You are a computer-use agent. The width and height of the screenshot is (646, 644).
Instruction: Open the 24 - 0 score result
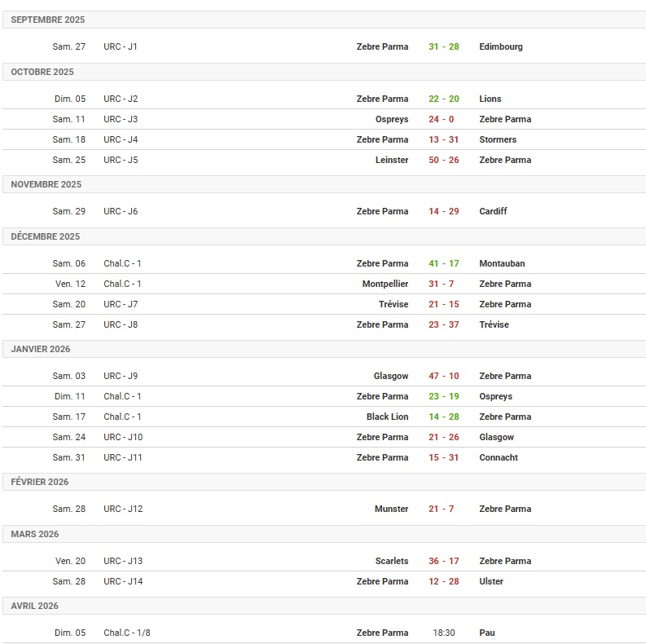(x=441, y=119)
